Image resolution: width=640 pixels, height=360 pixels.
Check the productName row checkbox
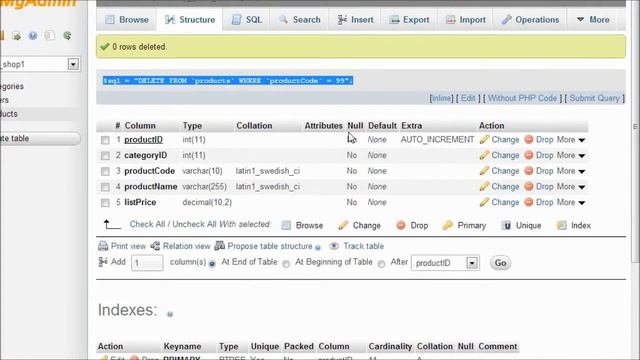click(x=105, y=187)
